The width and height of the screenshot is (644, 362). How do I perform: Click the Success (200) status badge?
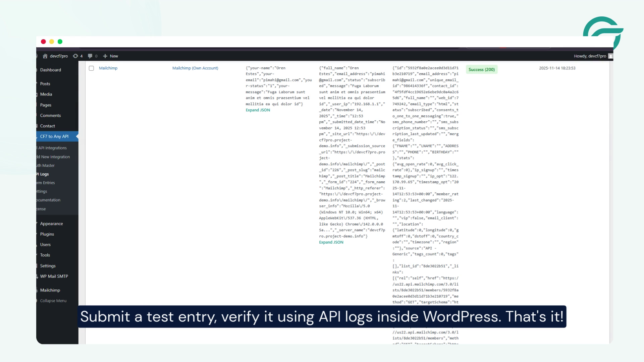[481, 69]
